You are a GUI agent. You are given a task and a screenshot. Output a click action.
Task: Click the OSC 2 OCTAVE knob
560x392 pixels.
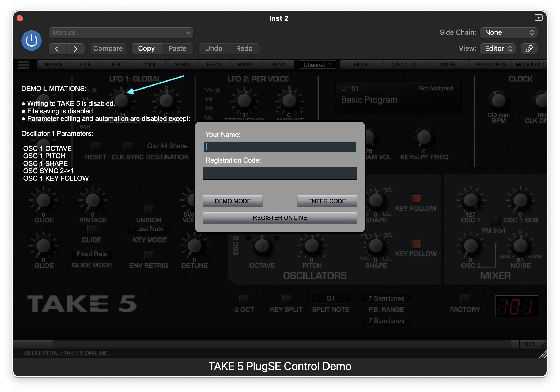262,245
